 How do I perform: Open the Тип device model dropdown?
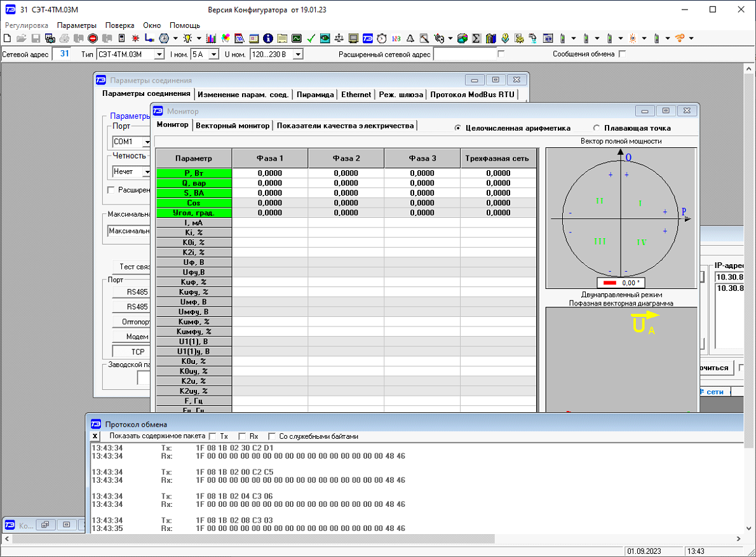pos(159,55)
